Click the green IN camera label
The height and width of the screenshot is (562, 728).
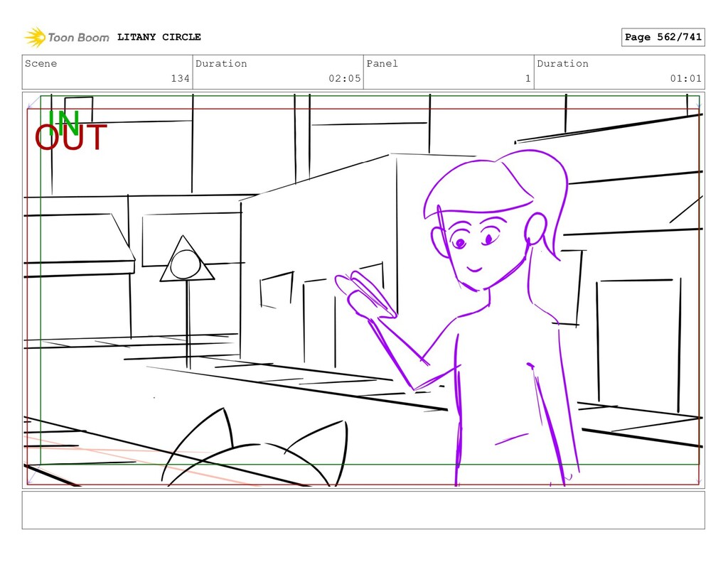pos(64,121)
